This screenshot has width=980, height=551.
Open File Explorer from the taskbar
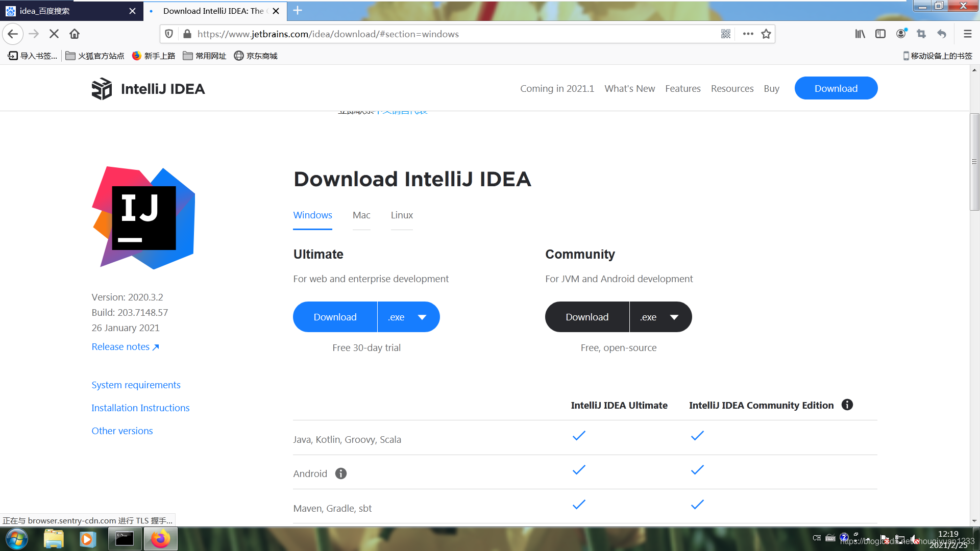point(54,539)
